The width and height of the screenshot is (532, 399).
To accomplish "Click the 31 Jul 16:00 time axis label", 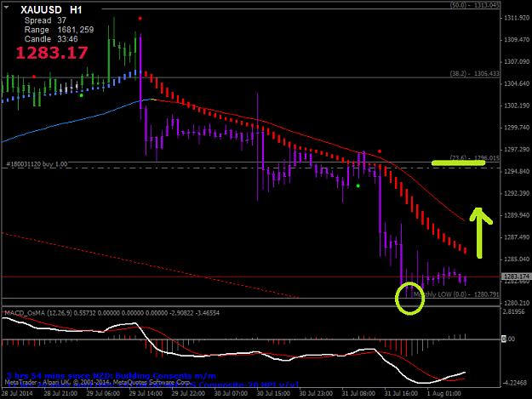I will click(401, 393).
